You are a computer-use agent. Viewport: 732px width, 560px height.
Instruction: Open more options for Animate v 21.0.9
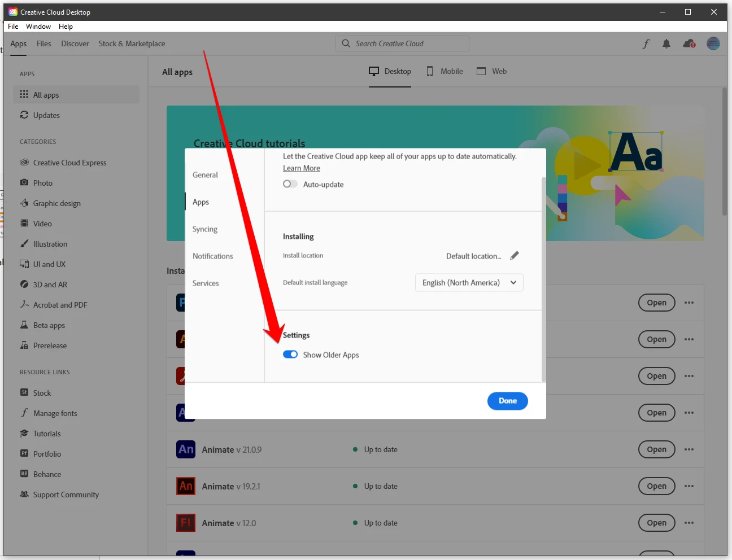[x=689, y=449]
